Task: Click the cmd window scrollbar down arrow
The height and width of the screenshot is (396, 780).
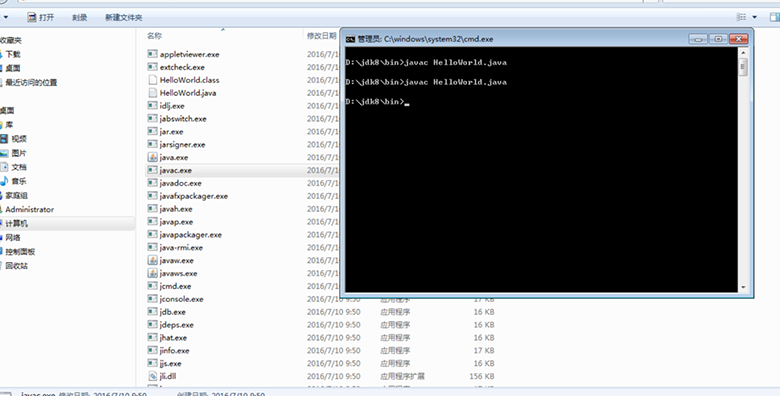Action: coord(743,287)
